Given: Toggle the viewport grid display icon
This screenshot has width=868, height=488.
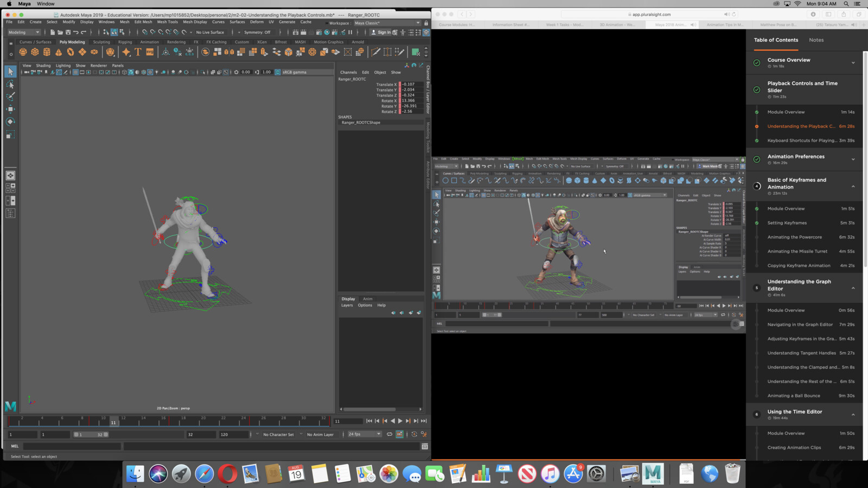Looking at the screenshot, I should tap(75, 72).
